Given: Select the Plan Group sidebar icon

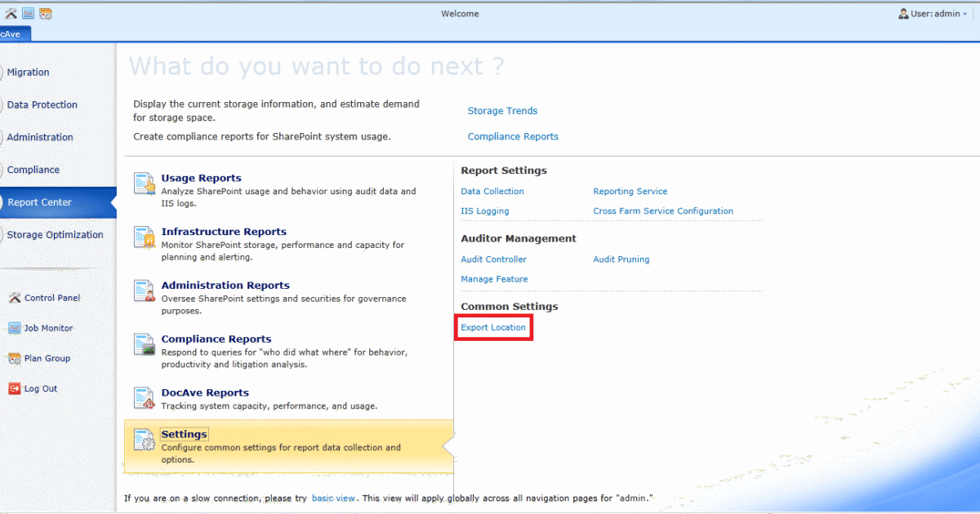Looking at the screenshot, I should pos(16,358).
